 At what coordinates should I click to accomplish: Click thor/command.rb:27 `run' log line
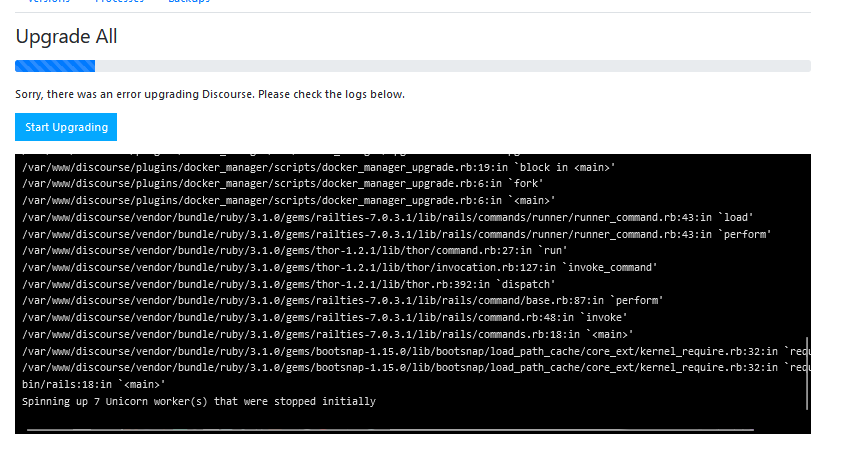(x=295, y=250)
